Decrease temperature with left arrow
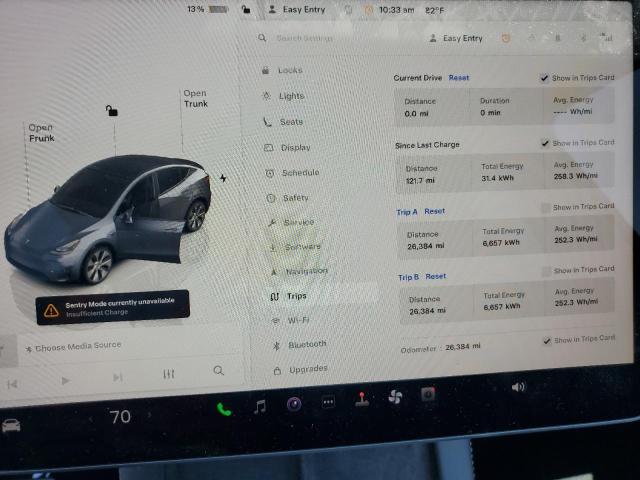This screenshot has width=640, height=480. pyautogui.click(x=91, y=418)
